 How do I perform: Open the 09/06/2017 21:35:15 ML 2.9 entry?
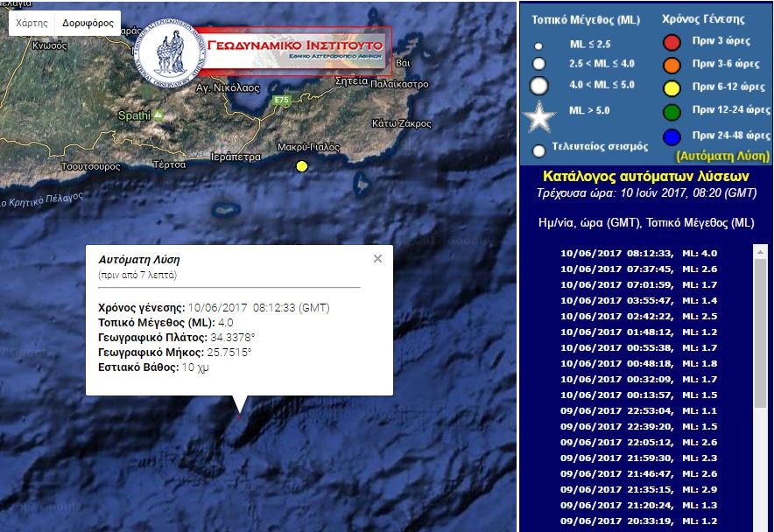(x=651, y=490)
